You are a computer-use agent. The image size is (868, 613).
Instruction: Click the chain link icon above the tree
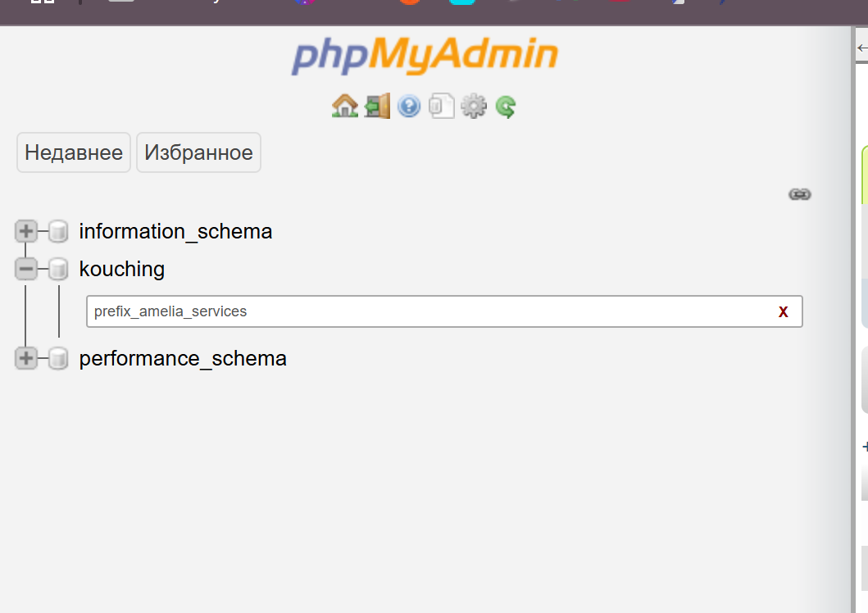click(x=799, y=194)
